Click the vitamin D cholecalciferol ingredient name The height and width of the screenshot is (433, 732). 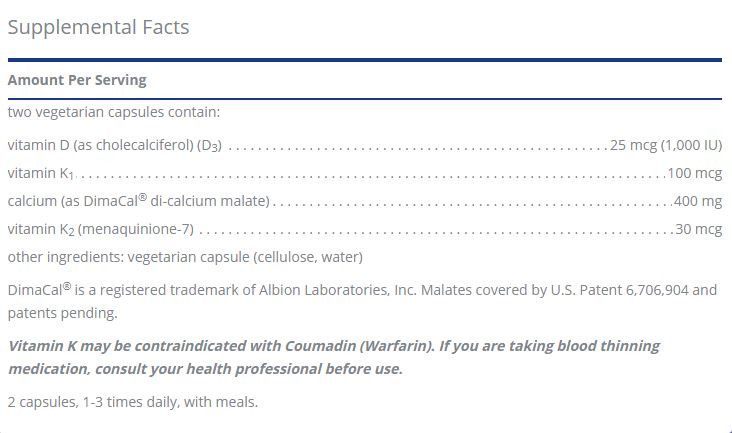point(114,145)
